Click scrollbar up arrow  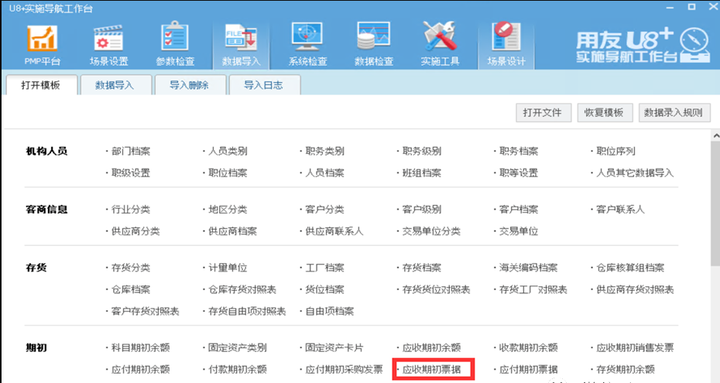pos(716,136)
